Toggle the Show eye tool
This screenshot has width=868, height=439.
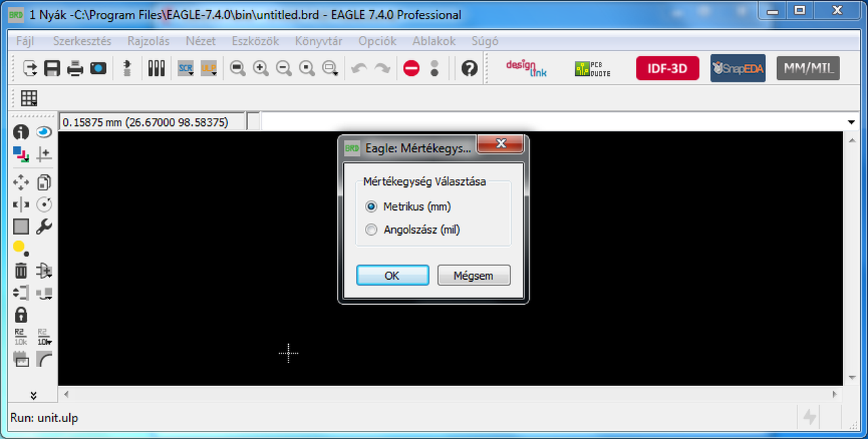(44, 132)
